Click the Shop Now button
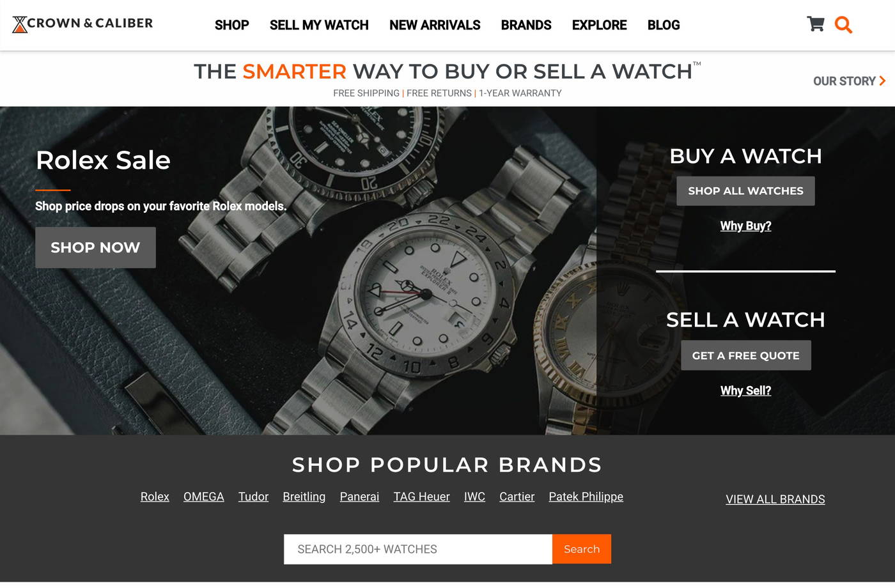 pyautogui.click(x=95, y=247)
